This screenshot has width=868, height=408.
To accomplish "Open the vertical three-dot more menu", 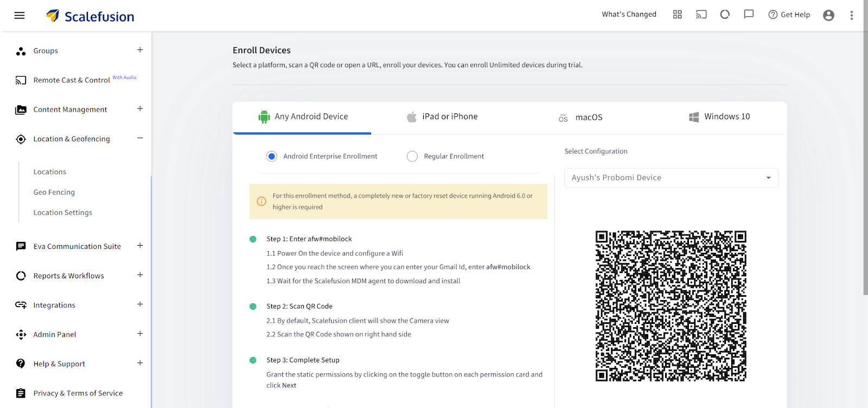I will click(x=852, y=15).
